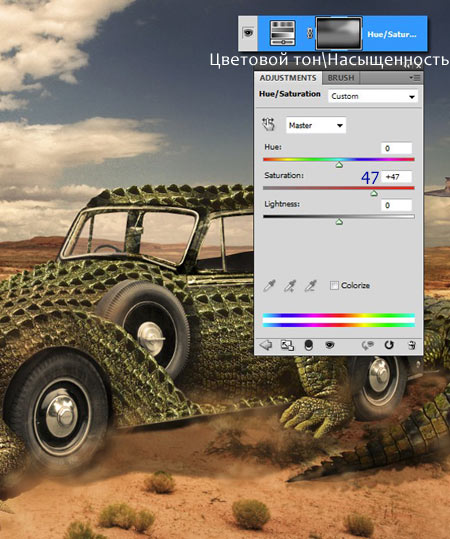The height and width of the screenshot is (539, 450).
Task: Click the Hue/Satur... layer name
Action: pos(392,34)
